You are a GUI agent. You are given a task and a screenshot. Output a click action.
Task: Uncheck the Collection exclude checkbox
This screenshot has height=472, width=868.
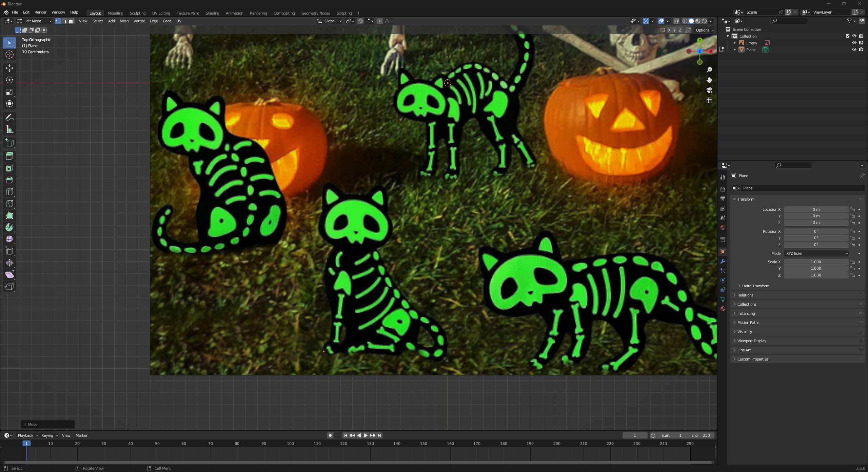tap(848, 36)
